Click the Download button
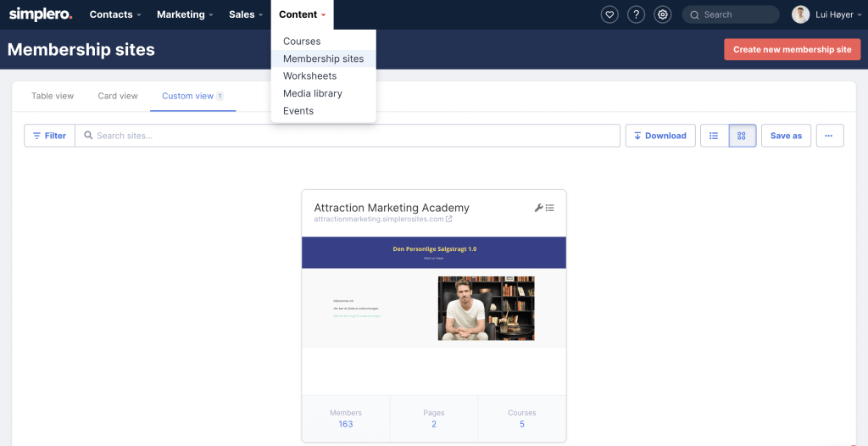Viewport: 868px width, 446px height. coord(660,136)
